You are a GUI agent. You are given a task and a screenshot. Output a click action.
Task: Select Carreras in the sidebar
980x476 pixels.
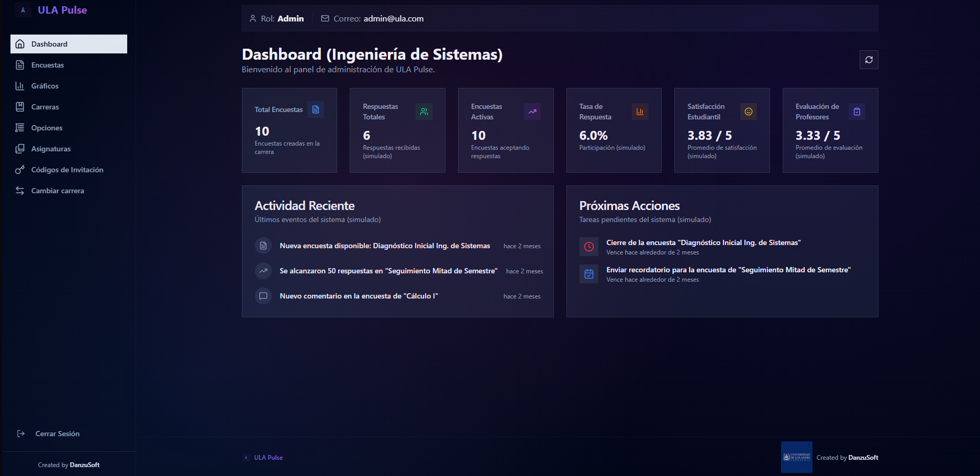tap(69, 107)
